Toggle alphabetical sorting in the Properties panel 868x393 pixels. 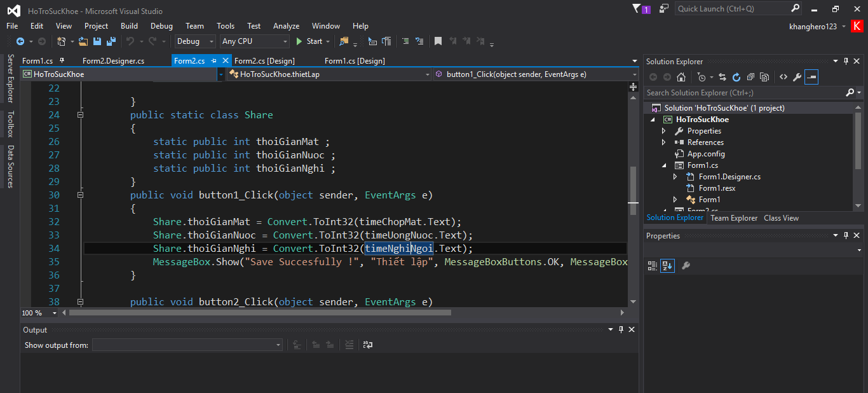point(667,266)
